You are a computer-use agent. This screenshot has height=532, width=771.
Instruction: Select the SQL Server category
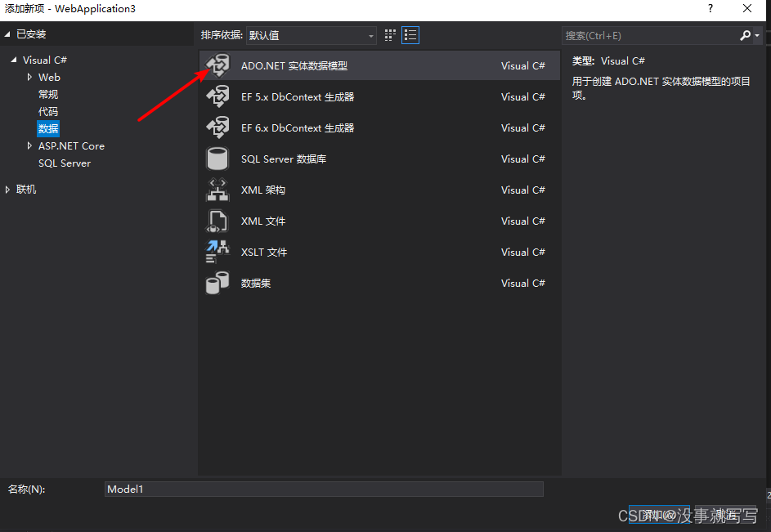click(65, 163)
